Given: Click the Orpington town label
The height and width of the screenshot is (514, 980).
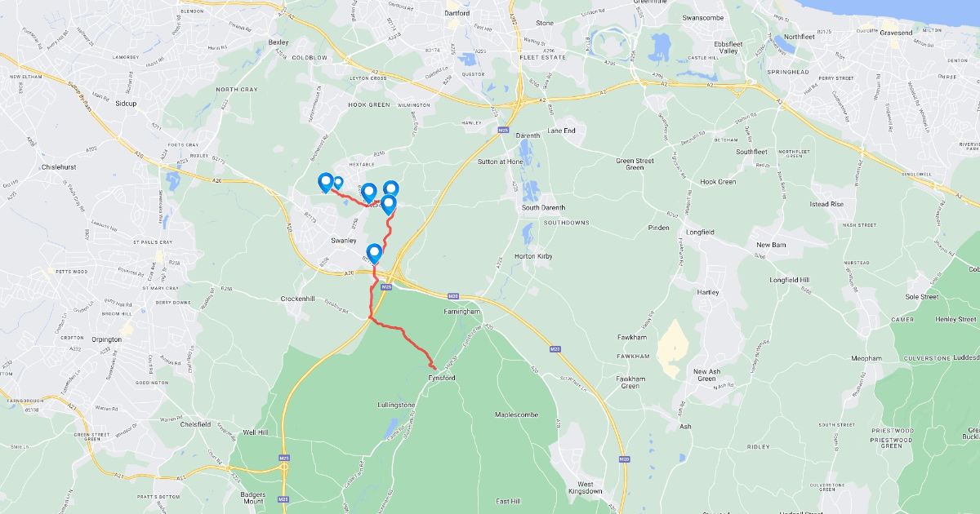Looking at the screenshot, I should coord(106,339).
